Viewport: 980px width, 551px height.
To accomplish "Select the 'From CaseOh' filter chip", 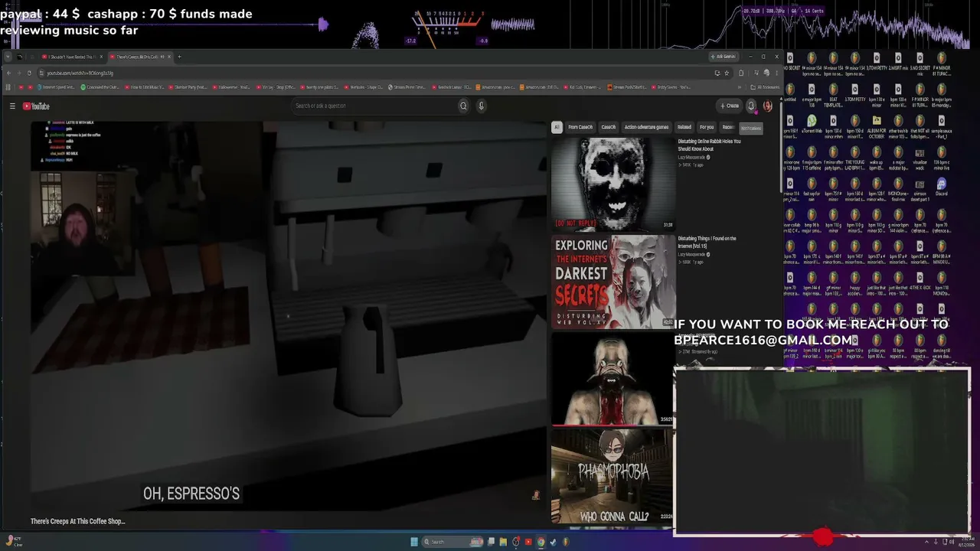I will tap(580, 127).
